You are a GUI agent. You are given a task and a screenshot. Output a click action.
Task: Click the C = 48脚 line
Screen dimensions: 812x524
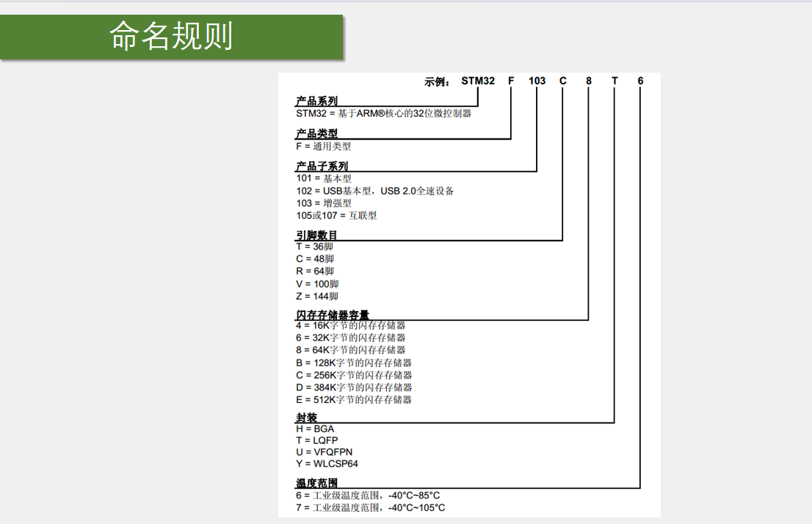tap(315, 259)
